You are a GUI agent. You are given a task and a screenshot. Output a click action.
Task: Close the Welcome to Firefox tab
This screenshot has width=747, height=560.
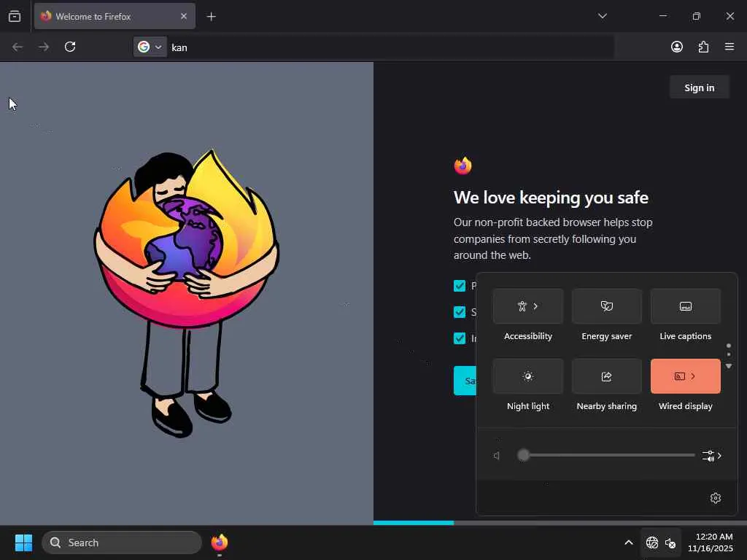tap(184, 16)
